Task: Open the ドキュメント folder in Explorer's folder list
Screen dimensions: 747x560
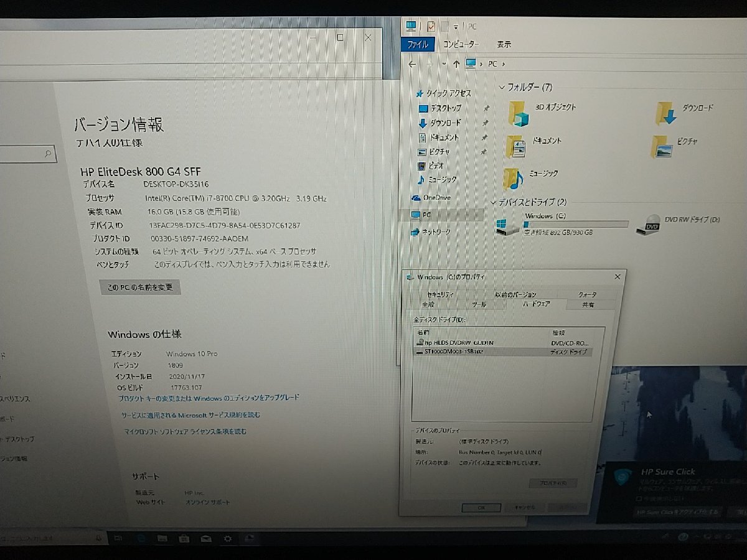Action: pyautogui.click(x=515, y=146)
